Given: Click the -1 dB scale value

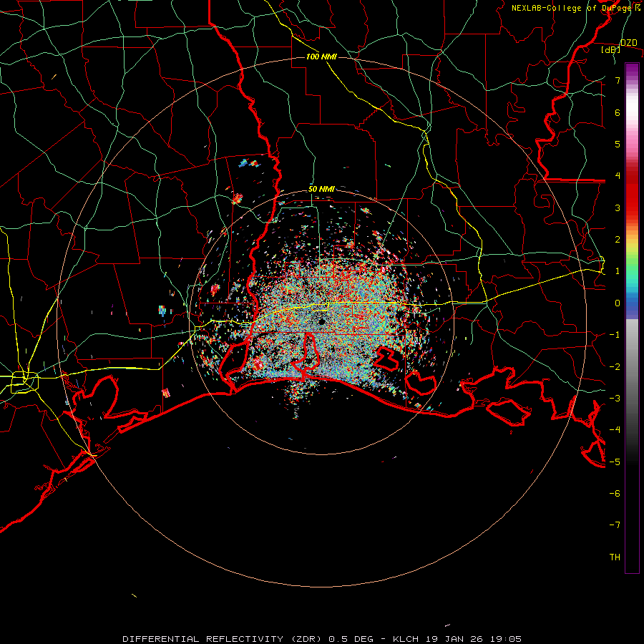Looking at the screenshot, I should coord(615,335).
